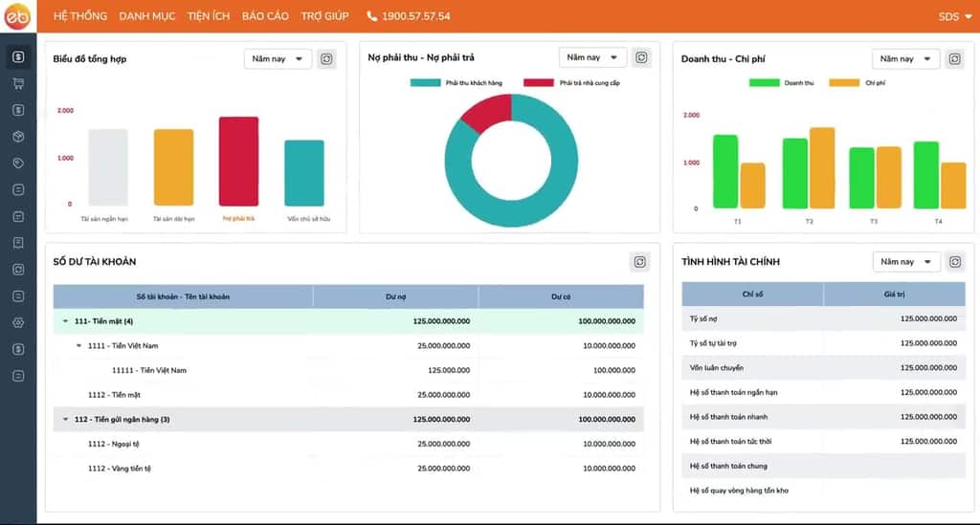The height and width of the screenshot is (525, 980).
Task: Click Hệ số thanh toán nhanh row
Action: click(x=824, y=416)
